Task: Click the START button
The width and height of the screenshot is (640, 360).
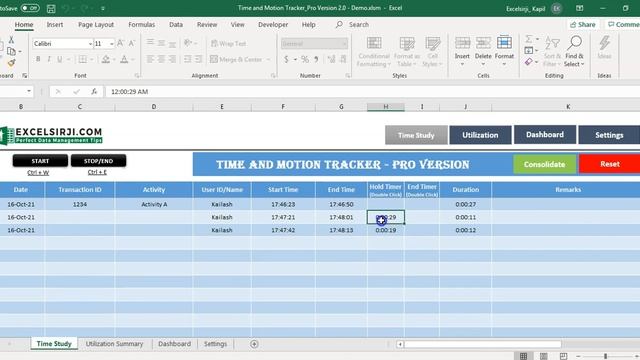Action: (x=40, y=161)
